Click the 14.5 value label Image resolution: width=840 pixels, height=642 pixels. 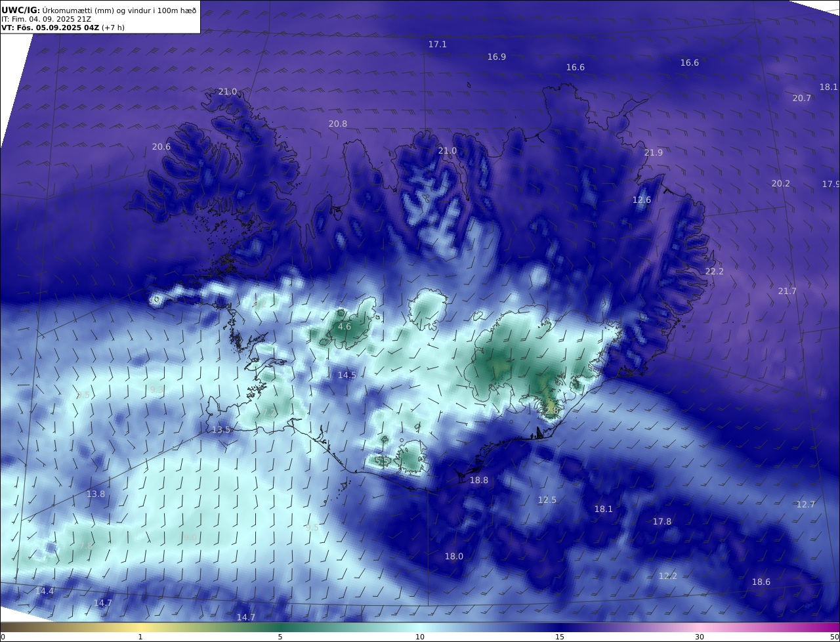(x=347, y=375)
